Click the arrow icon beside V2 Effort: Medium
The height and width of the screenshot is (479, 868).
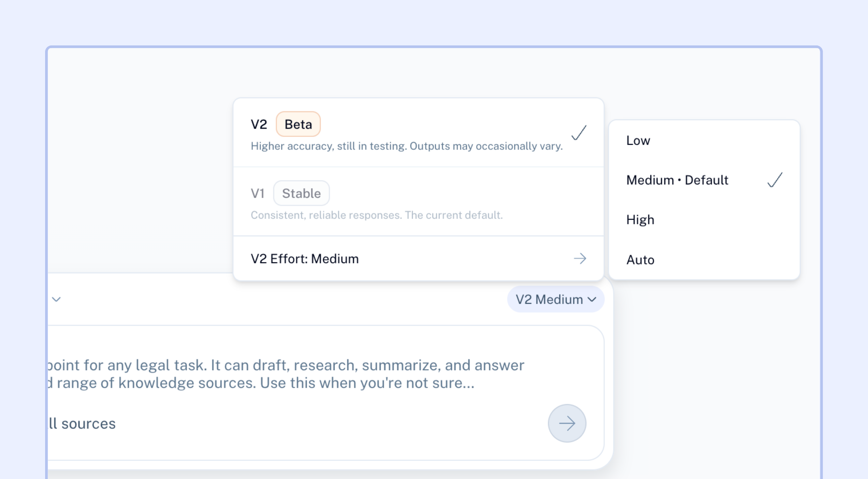580,259
